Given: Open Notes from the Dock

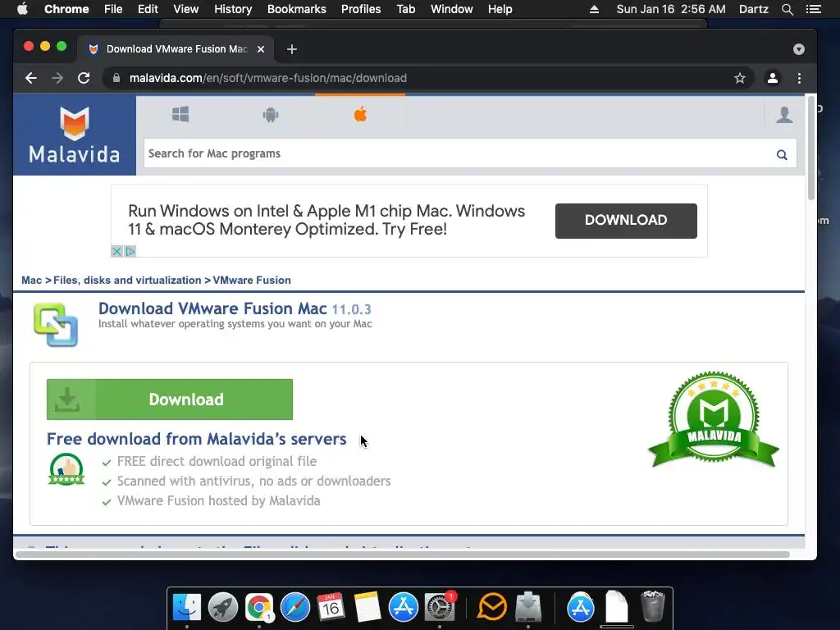Looking at the screenshot, I should (x=367, y=607).
